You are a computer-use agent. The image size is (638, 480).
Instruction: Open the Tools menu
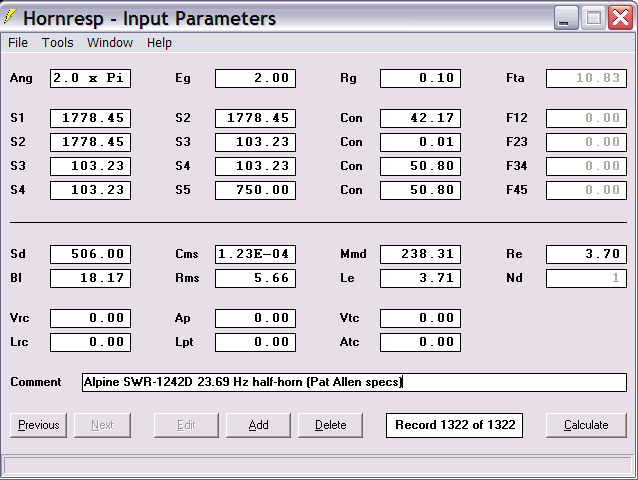tap(58, 43)
